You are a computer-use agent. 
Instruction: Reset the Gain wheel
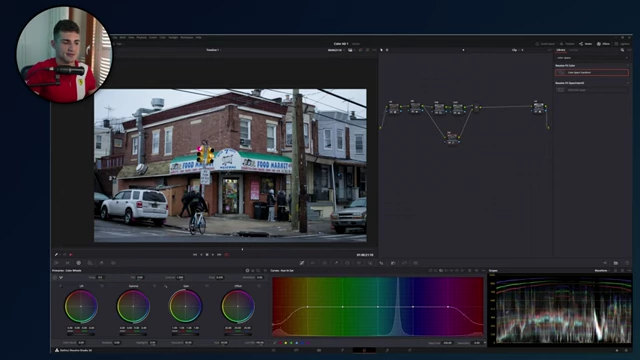click(207, 286)
